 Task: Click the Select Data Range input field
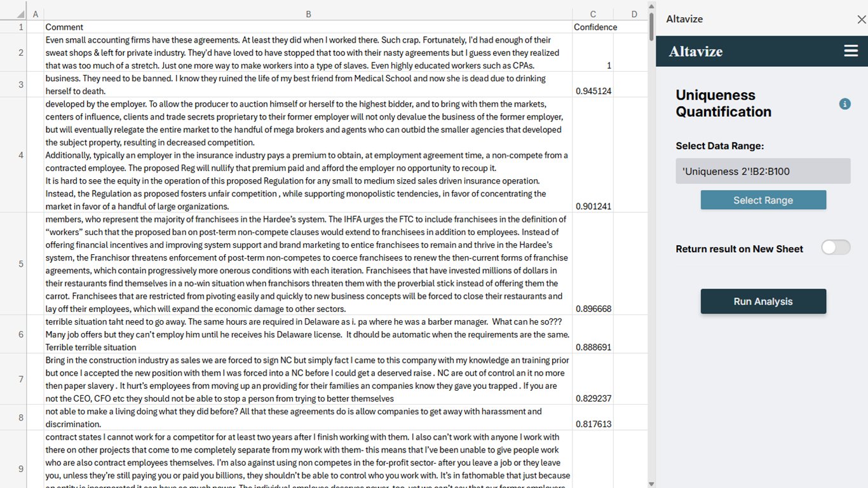click(763, 172)
